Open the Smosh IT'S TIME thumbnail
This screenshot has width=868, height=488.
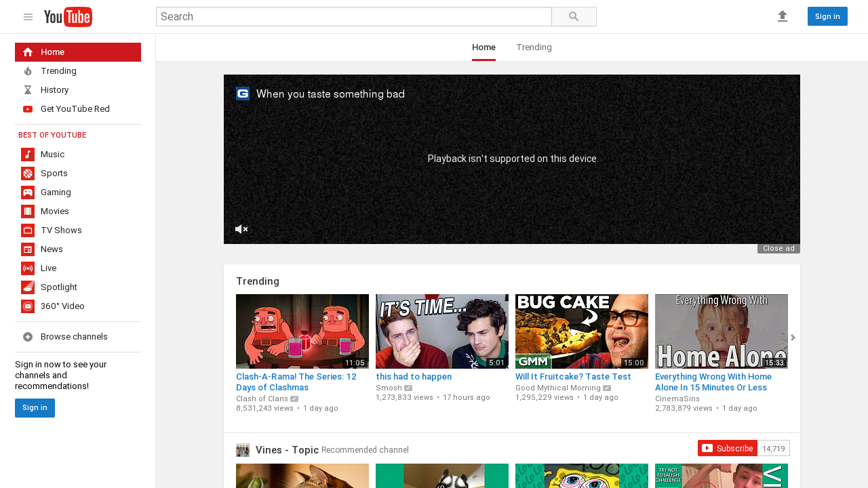pyautogui.click(x=442, y=331)
